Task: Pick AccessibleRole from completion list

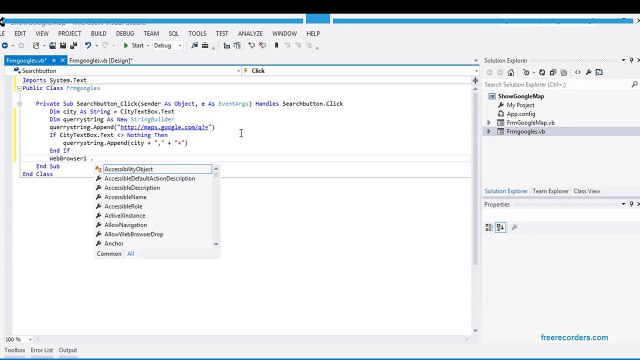Action: (123, 207)
